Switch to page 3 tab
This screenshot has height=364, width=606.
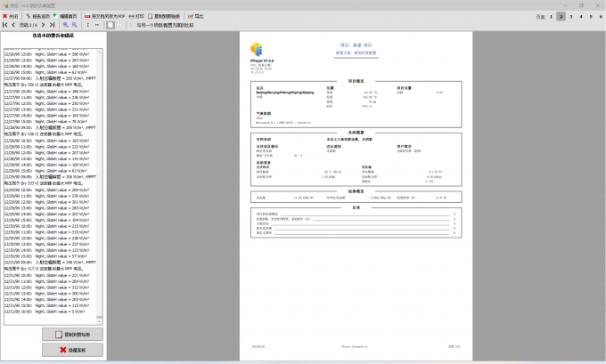[x=570, y=16]
